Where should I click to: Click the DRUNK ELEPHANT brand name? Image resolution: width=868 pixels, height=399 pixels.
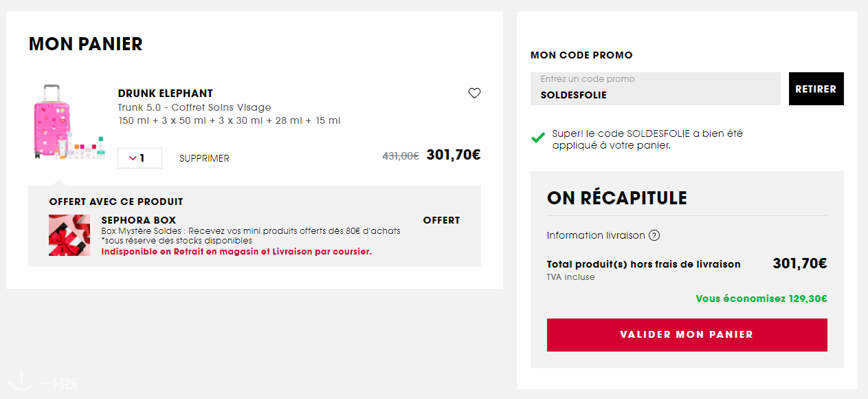pyautogui.click(x=166, y=94)
